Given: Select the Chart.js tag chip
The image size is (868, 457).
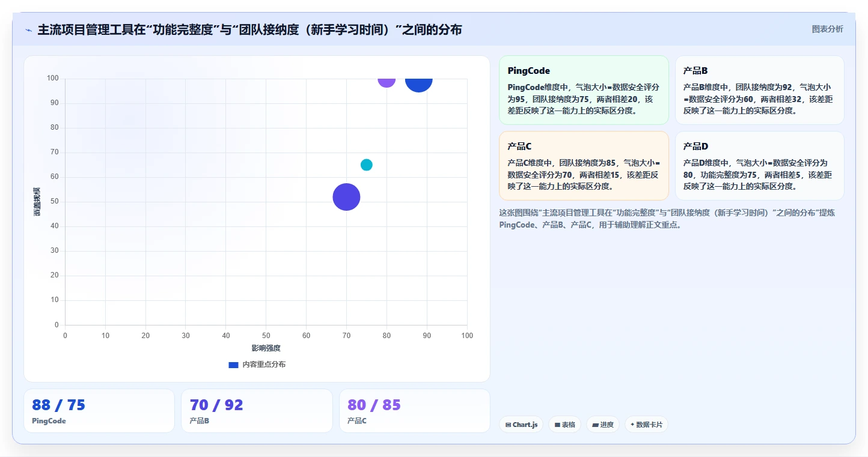Looking at the screenshot, I should point(521,425).
